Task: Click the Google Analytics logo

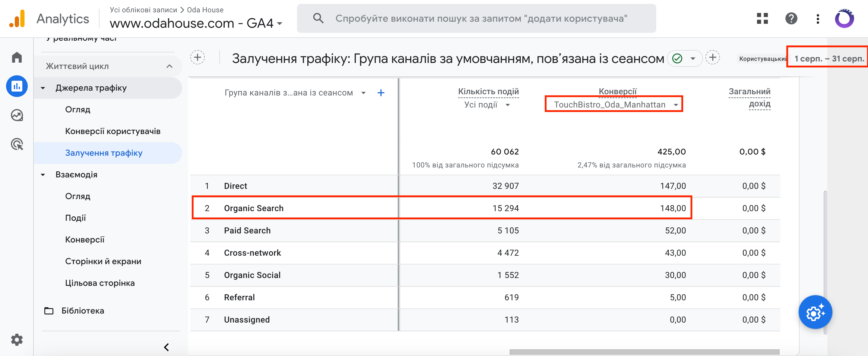Action: click(x=17, y=18)
